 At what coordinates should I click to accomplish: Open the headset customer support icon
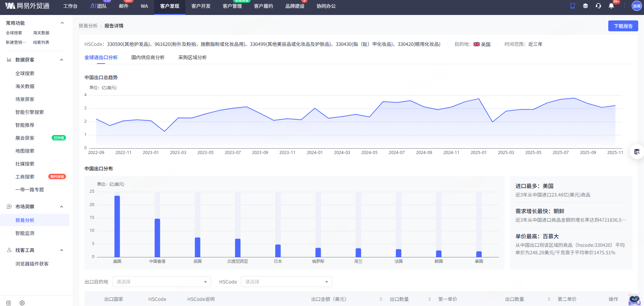598,6
